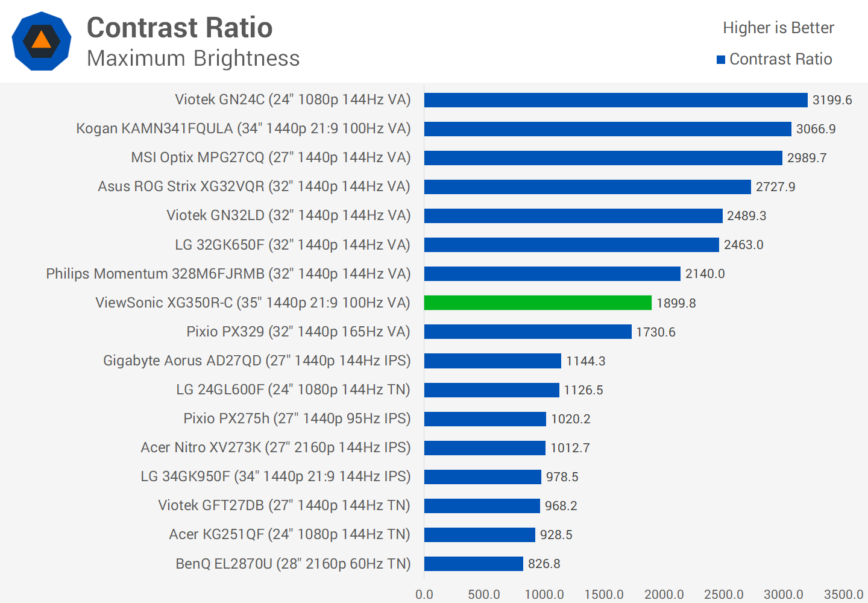Select the LG 24GL600F bar
The image size is (868, 603).
click(x=491, y=390)
